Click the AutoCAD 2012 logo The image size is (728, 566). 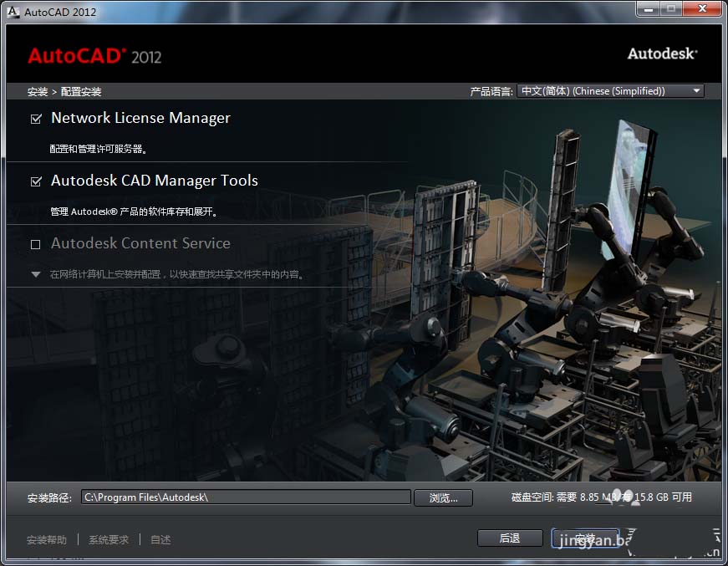pos(94,56)
